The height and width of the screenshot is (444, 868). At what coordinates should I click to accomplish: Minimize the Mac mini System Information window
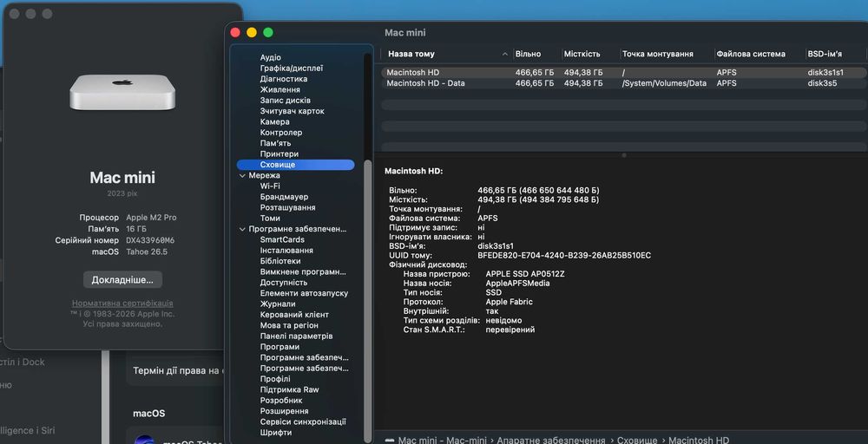pyautogui.click(x=252, y=33)
